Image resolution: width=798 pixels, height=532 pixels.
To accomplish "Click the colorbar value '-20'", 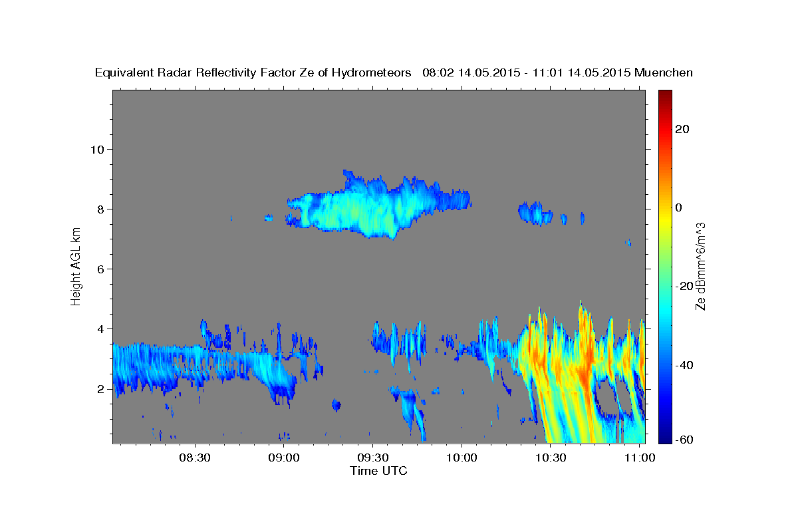I will click(x=684, y=286).
